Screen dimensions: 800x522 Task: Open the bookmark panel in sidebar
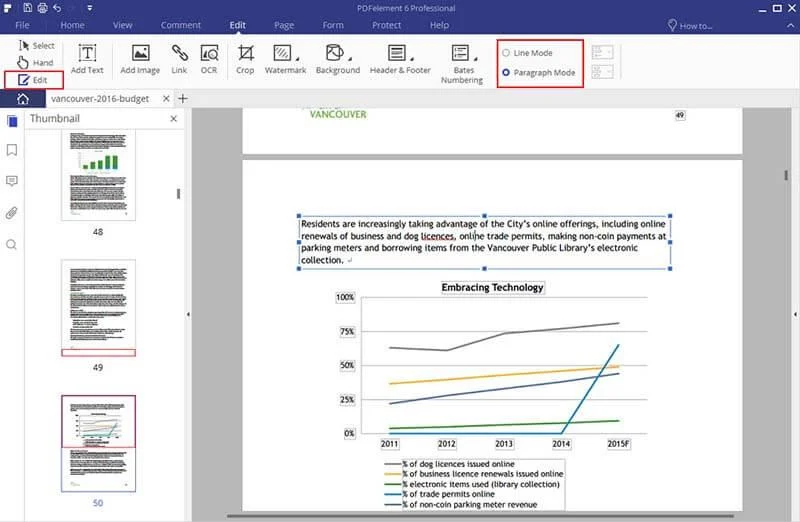(12, 150)
